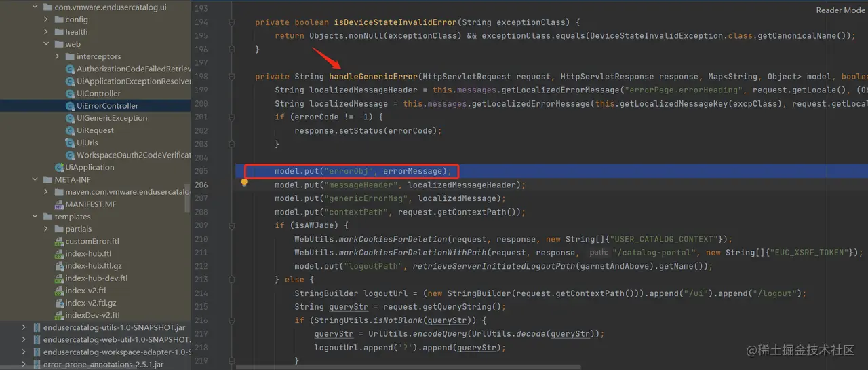Click the handleGenericError method name
Screen dimensions: 868x370
pos(374,77)
